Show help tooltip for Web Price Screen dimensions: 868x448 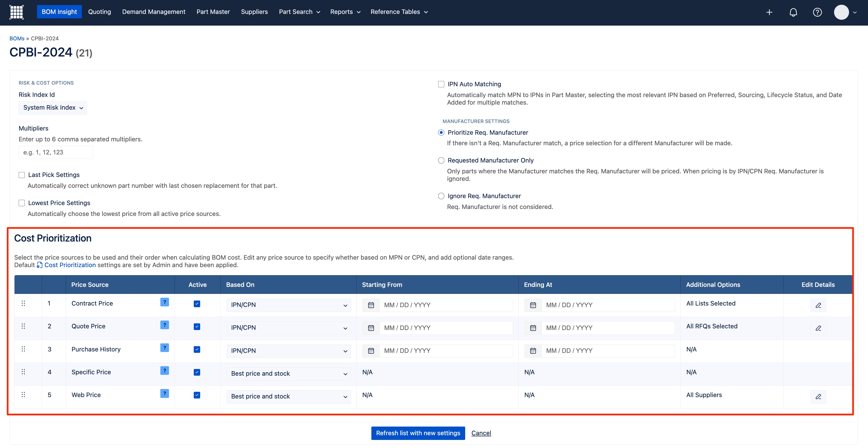pyautogui.click(x=165, y=393)
